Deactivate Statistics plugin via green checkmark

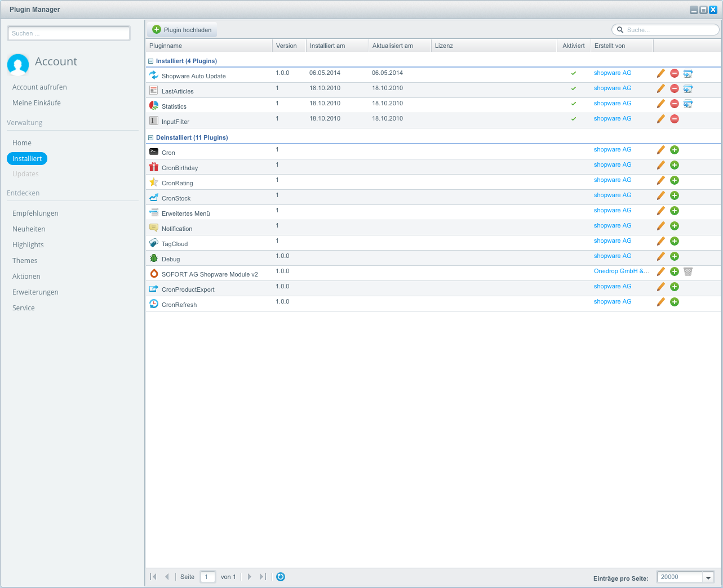click(x=574, y=104)
